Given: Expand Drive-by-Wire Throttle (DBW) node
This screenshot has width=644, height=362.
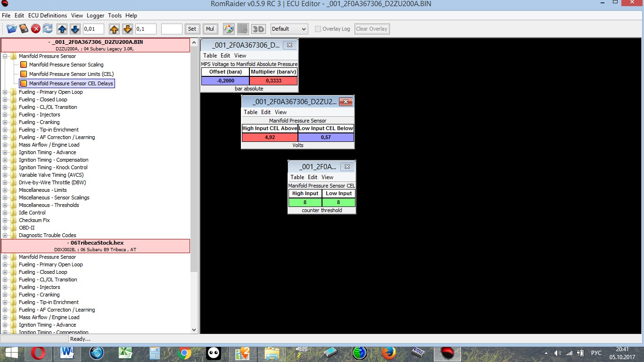Looking at the screenshot, I should click(x=6, y=182).
